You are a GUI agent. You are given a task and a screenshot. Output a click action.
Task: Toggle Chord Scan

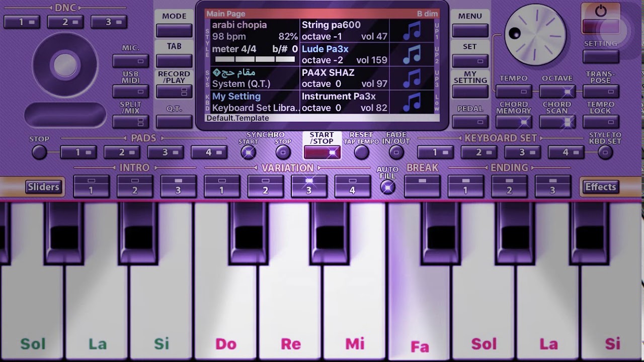(557, 122)
